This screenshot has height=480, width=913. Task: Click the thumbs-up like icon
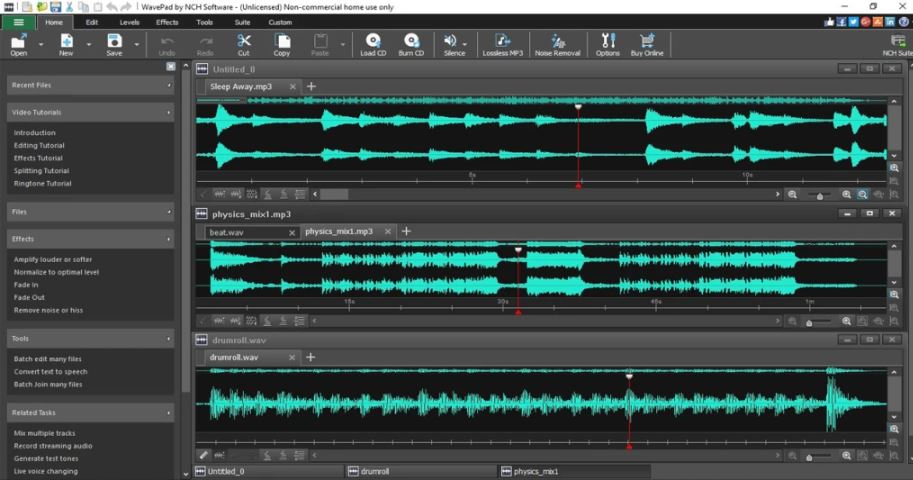(829, 22)
